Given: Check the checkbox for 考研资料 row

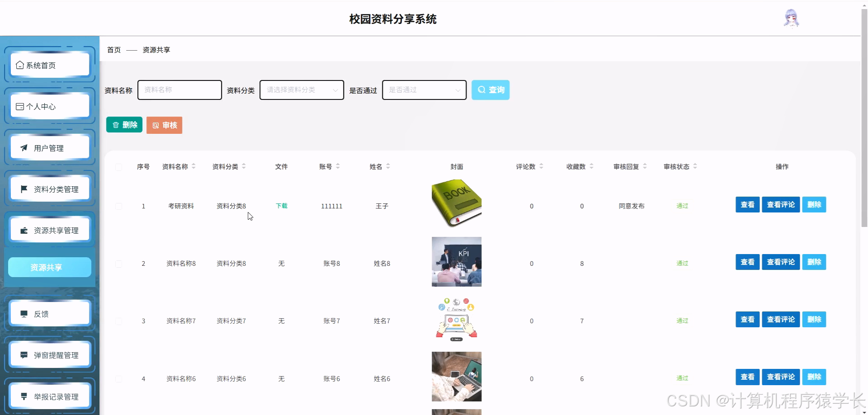Looking at the screenshot, I should pyautogui.click(x=119, y=206).
